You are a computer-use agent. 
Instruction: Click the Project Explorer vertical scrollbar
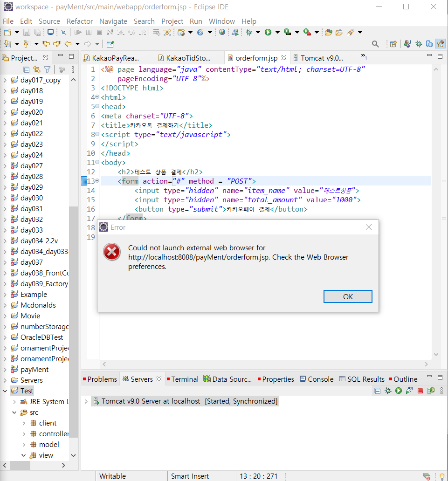73,322
